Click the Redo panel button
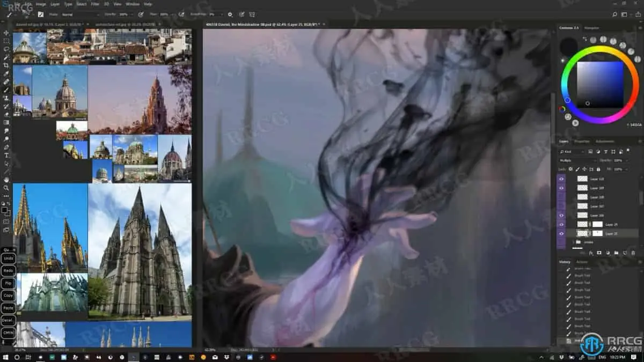 8,270
